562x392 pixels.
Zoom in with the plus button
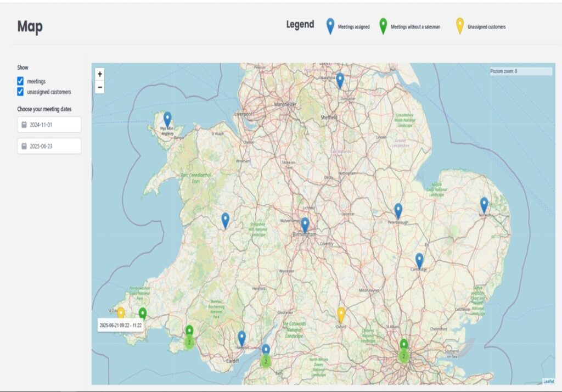point(99,74)
